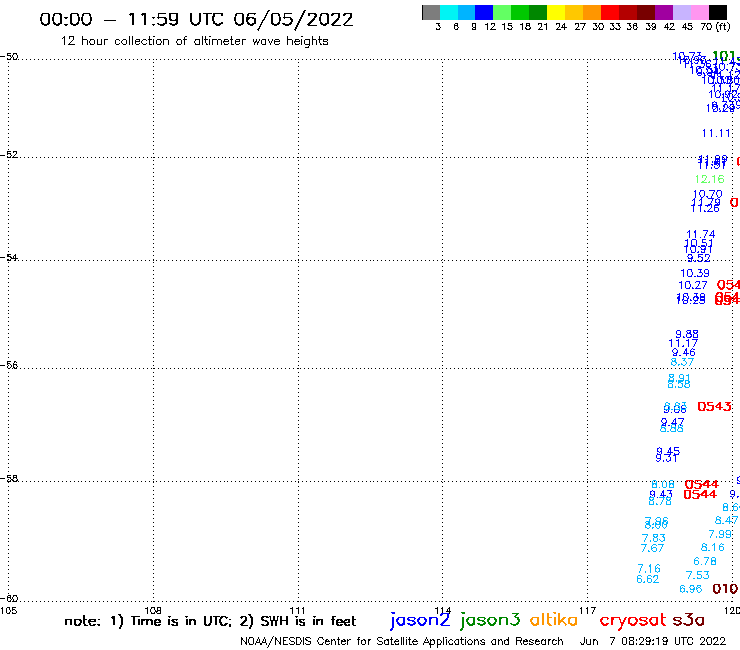Click the '7.16' wave height value
This screenshot has width=740, height=650.
pos(649,568)
